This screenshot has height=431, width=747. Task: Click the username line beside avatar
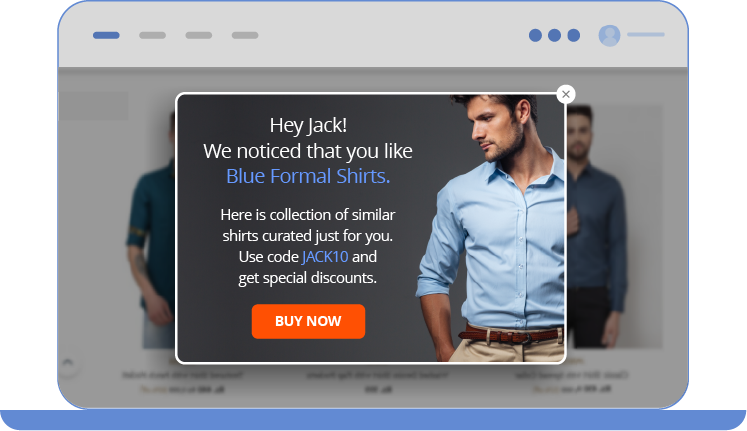[646, 35]
